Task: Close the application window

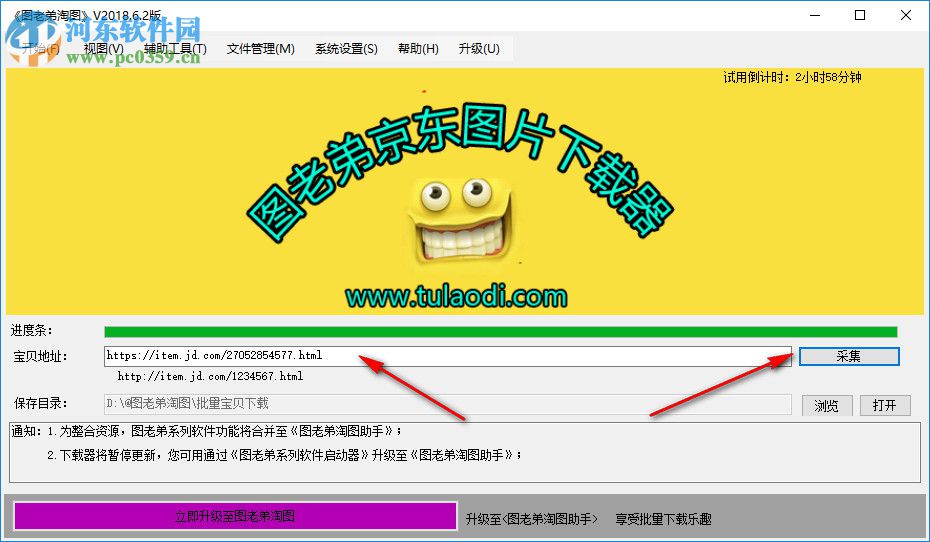Action: pyautogui.click(x=906, y=15)
